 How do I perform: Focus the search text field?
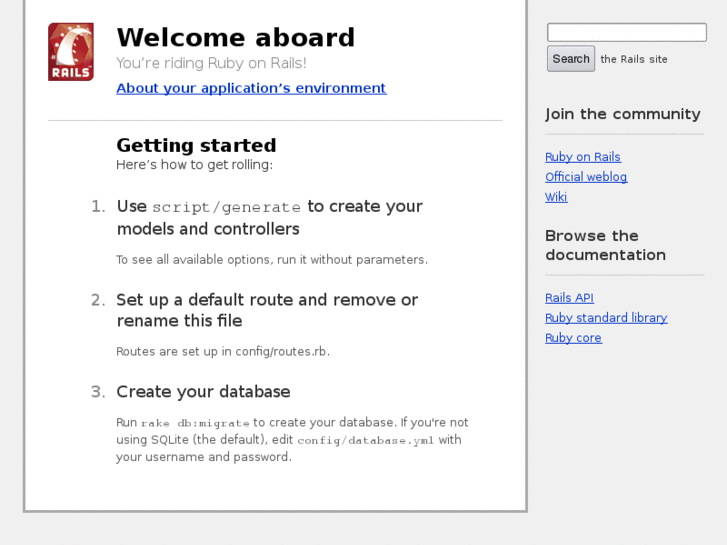point(627,33)
